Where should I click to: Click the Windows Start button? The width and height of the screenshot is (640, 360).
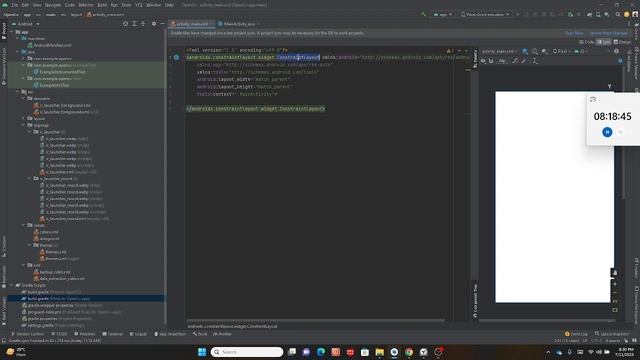202,352
